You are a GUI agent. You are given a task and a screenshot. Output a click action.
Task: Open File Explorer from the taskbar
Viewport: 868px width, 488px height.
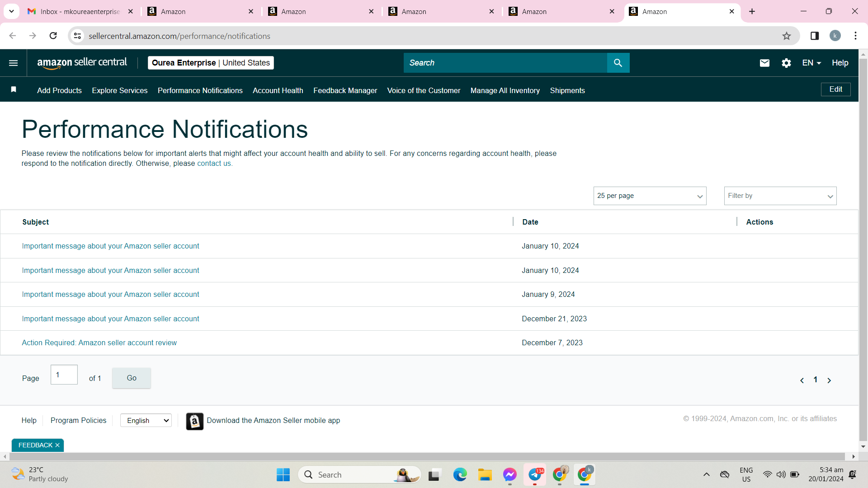tap(485, 474)
